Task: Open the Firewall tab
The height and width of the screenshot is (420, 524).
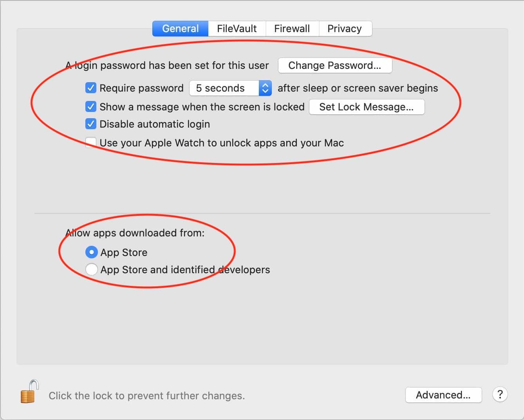Action: (292, 29)
